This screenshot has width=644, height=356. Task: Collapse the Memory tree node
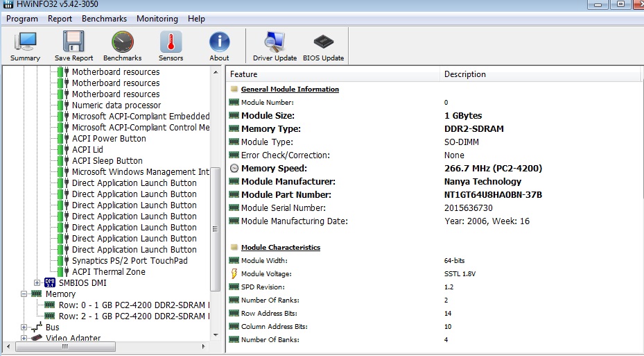pos(24,294)
